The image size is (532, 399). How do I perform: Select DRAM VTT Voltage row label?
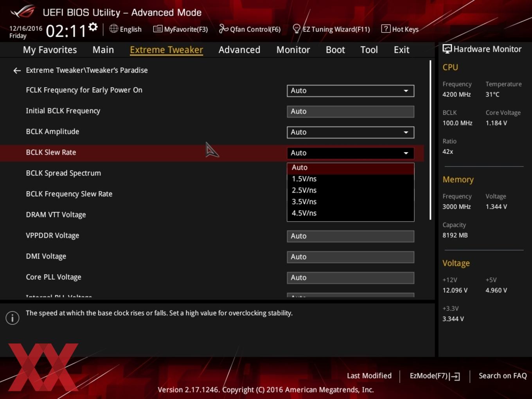[x=56, y=215]
